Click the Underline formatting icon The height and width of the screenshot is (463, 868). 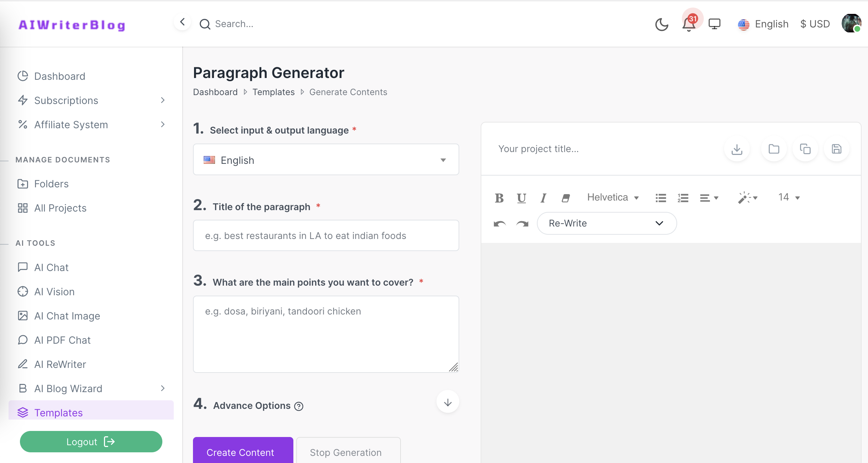tap(521, 197)
